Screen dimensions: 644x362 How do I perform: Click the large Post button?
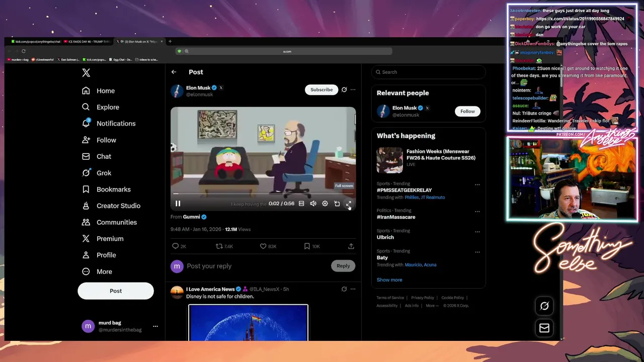click(116, 291)
